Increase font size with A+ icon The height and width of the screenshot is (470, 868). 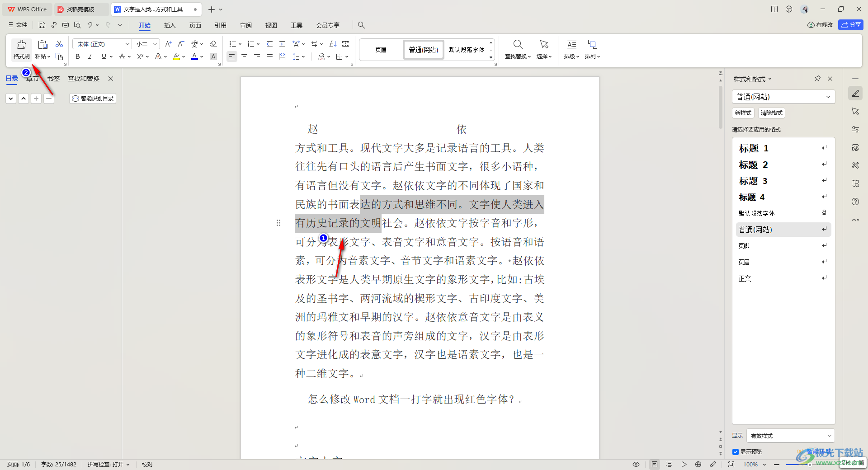(x=168, y=44)
